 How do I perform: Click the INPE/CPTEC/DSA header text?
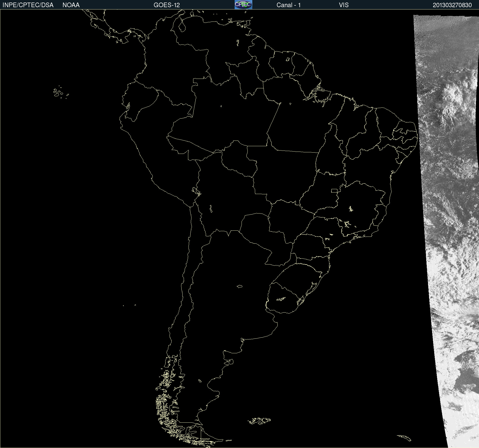tap(28, 5)
